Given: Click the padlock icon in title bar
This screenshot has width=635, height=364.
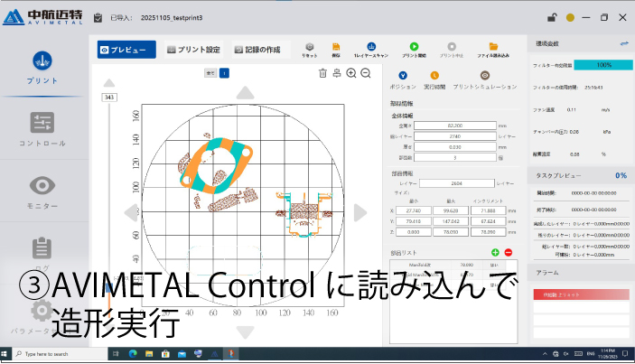Looking at the screenshot, I should point(552,17).
